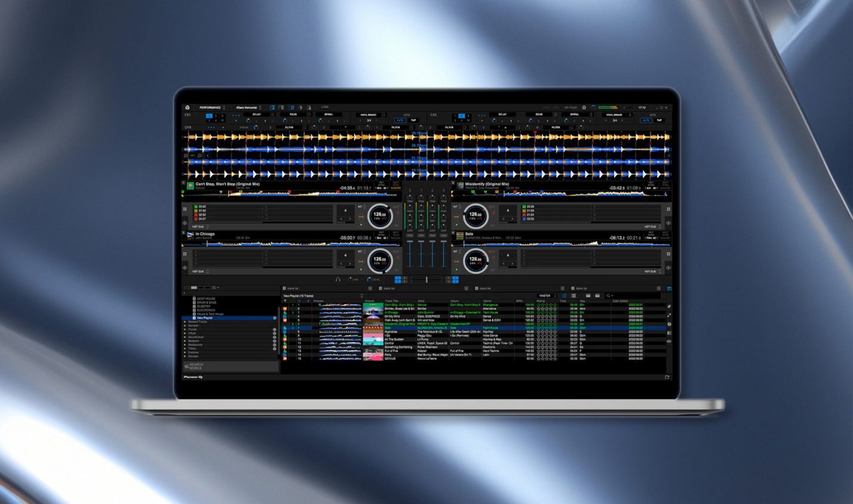Viewport: 853px width, 504px height.
Task: Open preferences via the gear icon in top bar
Action: point(584,107)
